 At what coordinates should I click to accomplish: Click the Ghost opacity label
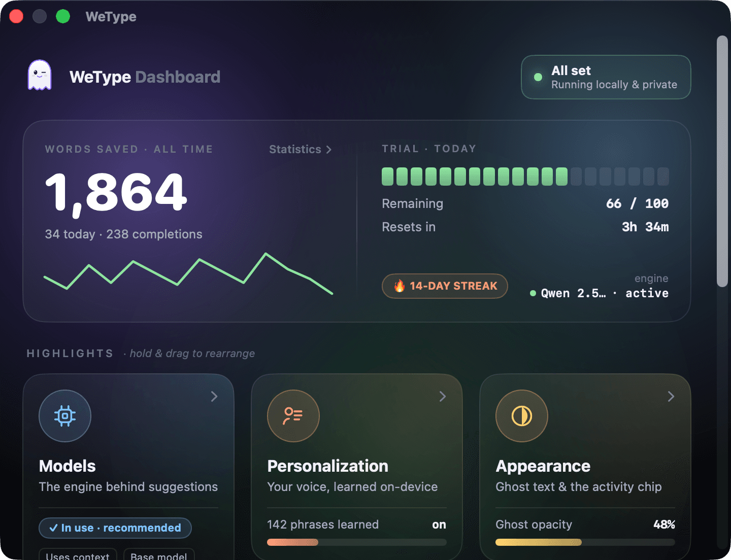click(x=534, y=524)
